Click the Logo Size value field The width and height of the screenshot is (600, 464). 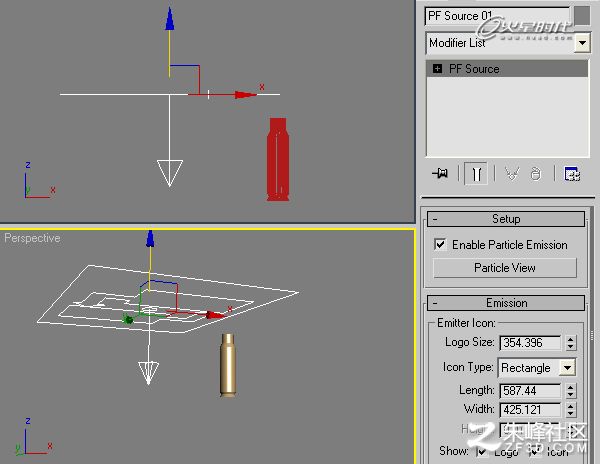(x=530, y=343)
